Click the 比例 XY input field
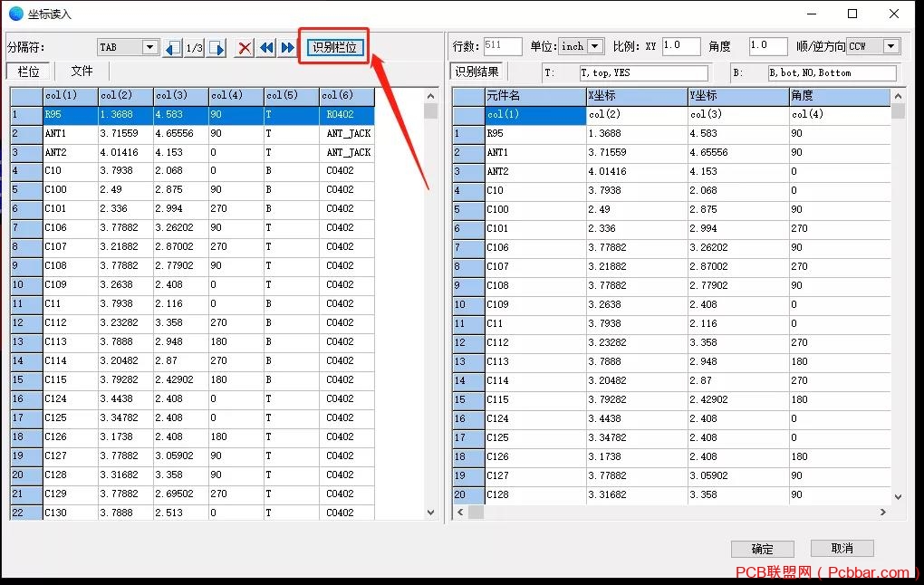This screenshot has width=924, height=585. (x=680, y=46)
